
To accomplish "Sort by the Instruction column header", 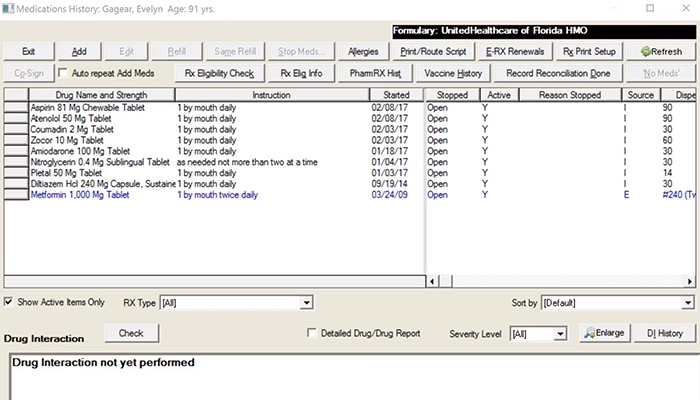I will pos(271,95).
